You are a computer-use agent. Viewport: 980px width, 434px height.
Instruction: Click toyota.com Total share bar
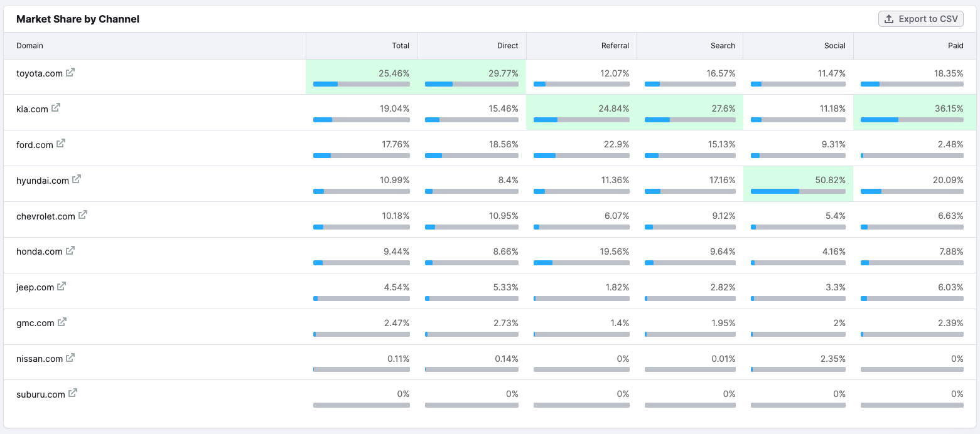[x=362, y=84]
